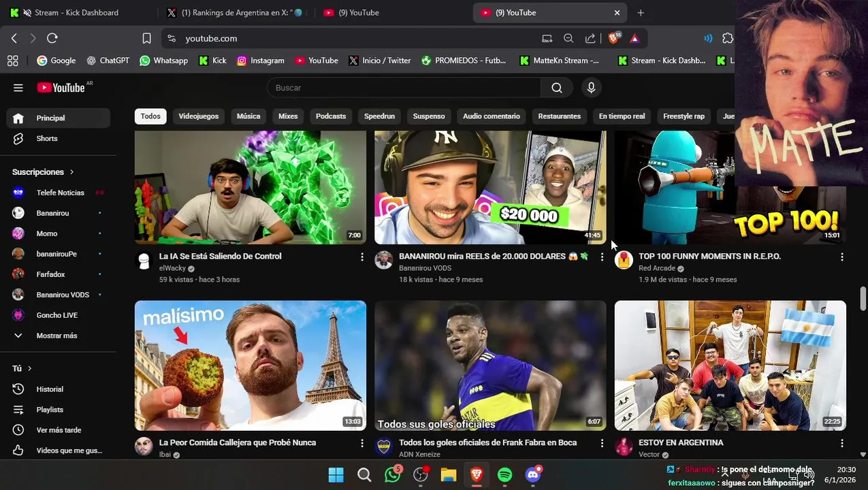This screenshot has width=868, height=490.
Task: Select the Audio comentario filter chip
Action: click(x=492, y=116)
